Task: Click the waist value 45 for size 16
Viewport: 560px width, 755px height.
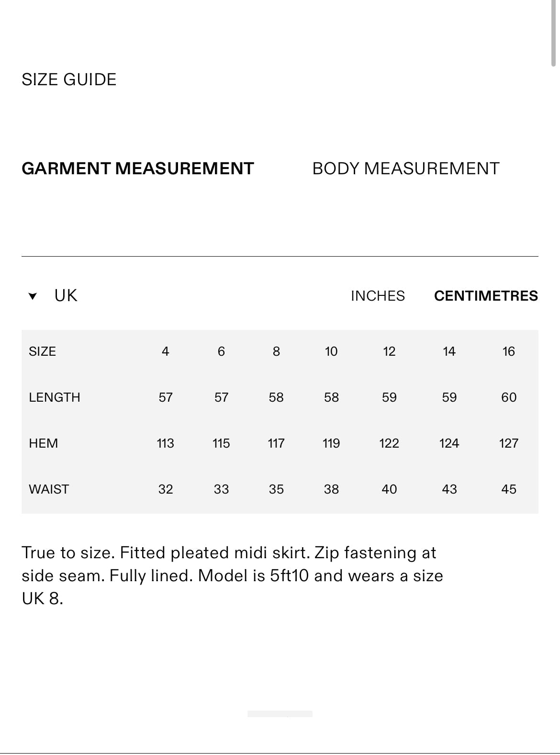Action: click(508, 489)
